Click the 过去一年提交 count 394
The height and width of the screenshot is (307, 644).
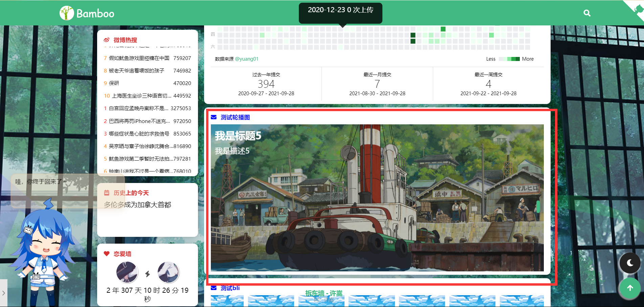266,84
